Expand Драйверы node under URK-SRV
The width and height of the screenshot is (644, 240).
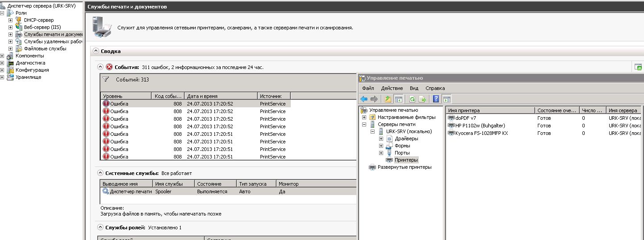click(x=381, y=138)
